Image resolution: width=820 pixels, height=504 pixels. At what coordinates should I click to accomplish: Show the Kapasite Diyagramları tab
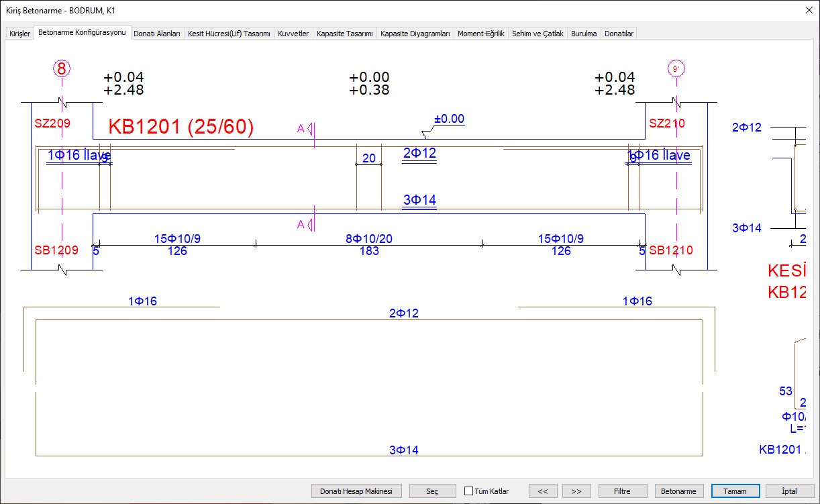(x=415, y=34)
